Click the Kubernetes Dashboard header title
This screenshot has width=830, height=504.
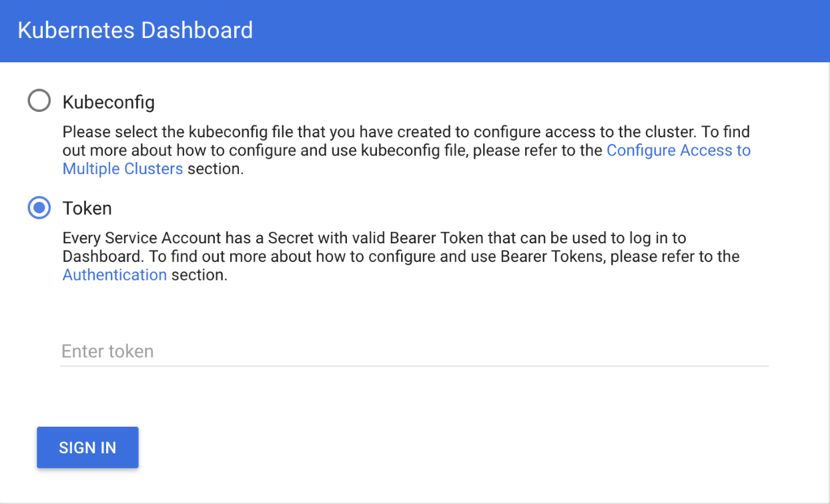click(135, 31)
